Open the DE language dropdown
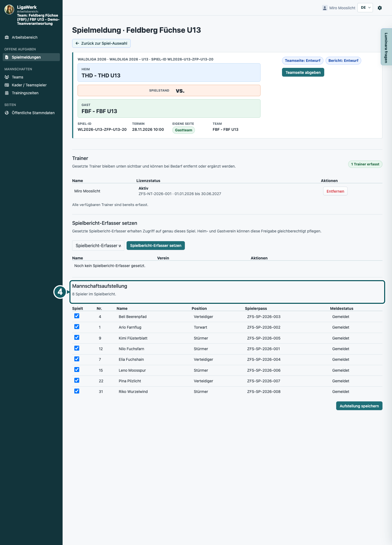 pos(365,8)
